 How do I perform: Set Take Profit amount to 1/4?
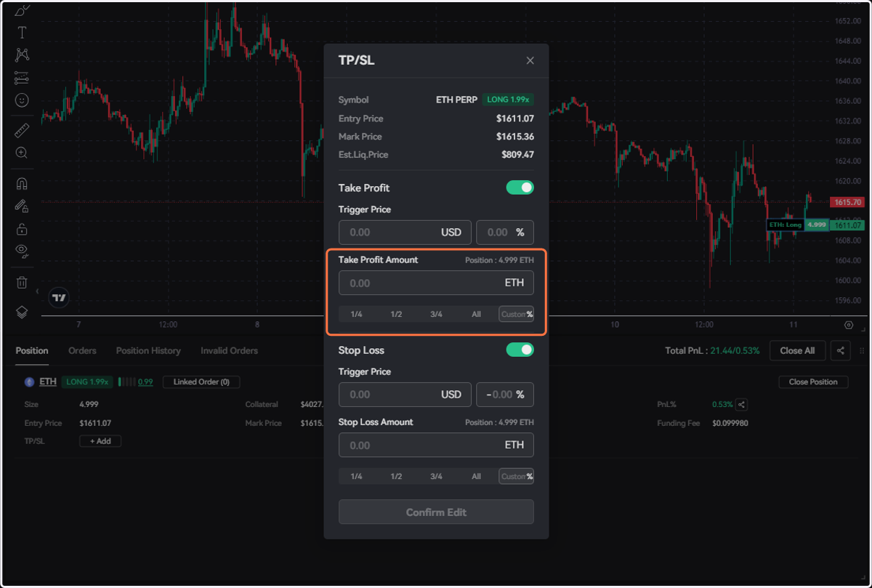(357, 314)
